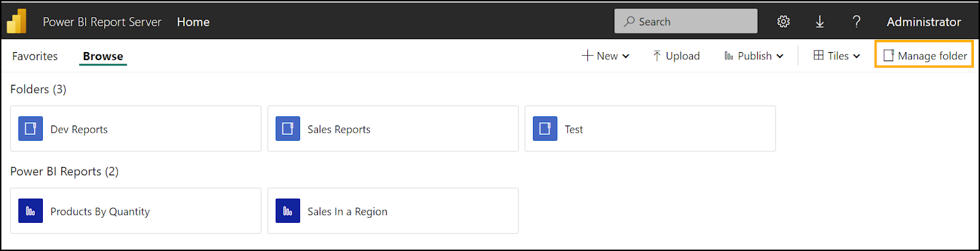Screen dimensions: 980x251
Task: Go to the Home breadcrumb link
Action: point(193,22)
